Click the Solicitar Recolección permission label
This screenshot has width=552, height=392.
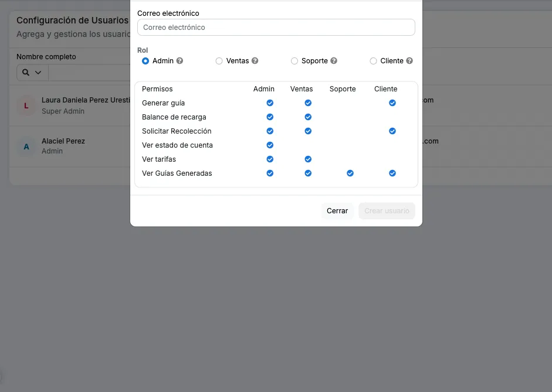tap(177, 131)
